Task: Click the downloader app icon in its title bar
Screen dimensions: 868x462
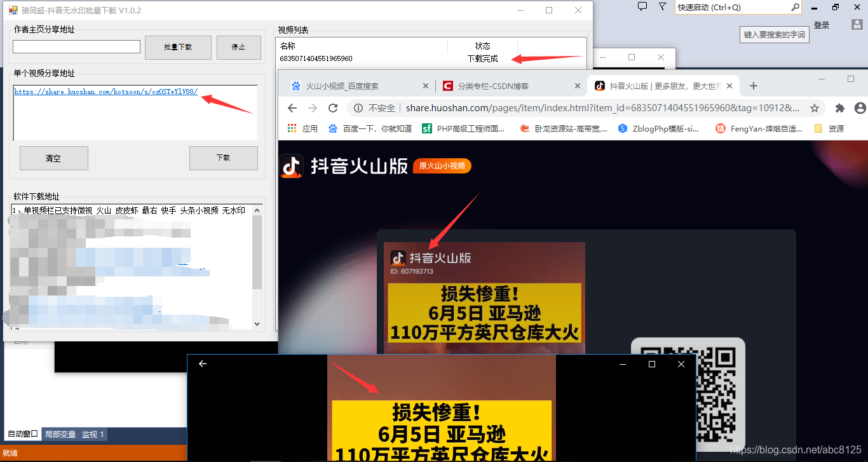Action: [x=13, y=10]
